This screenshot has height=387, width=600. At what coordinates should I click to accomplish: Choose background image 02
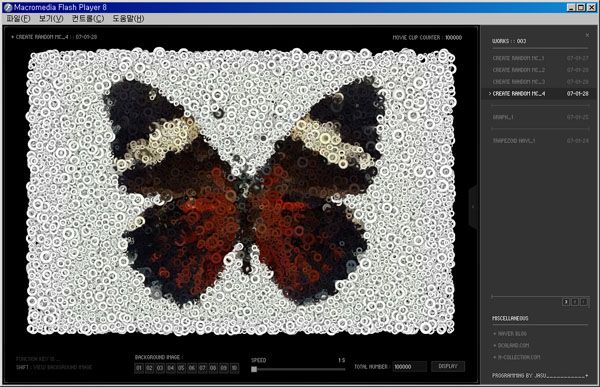point(150,368)
